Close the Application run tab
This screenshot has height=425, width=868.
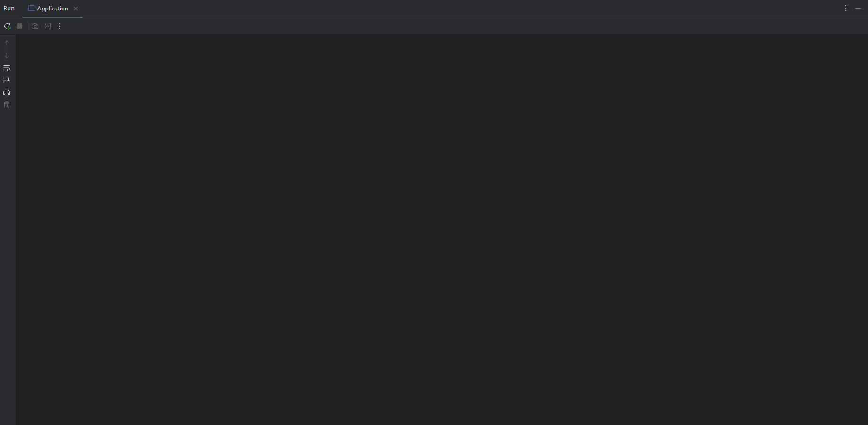pyautogui.click(x=76, y=9)
